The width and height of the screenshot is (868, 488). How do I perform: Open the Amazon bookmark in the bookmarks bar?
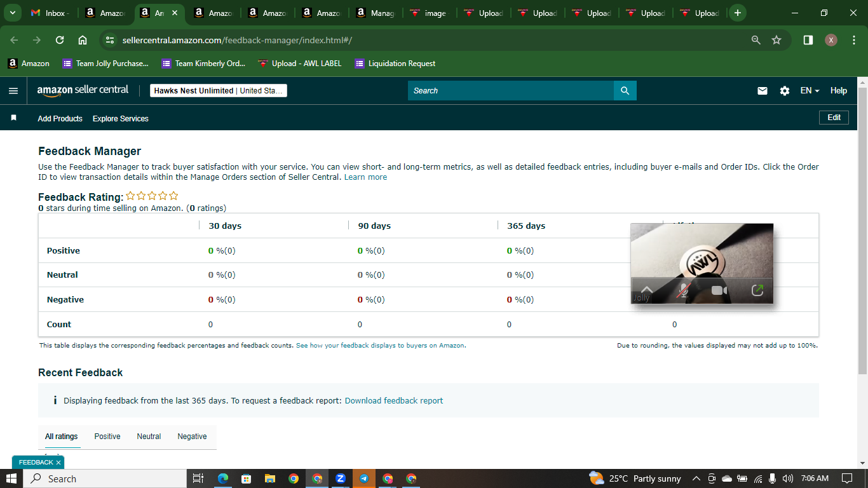click(x=29, y=64)
